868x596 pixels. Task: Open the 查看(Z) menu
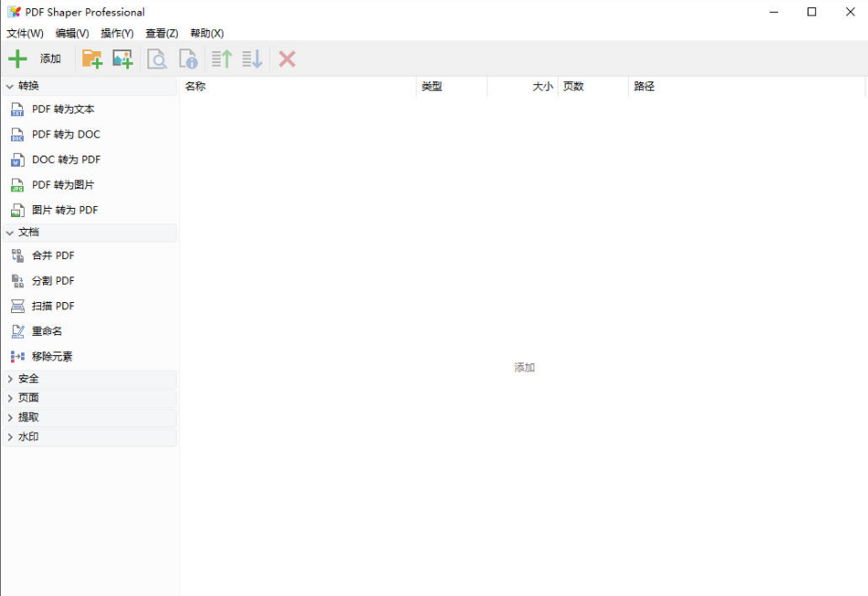pos(162,33)
